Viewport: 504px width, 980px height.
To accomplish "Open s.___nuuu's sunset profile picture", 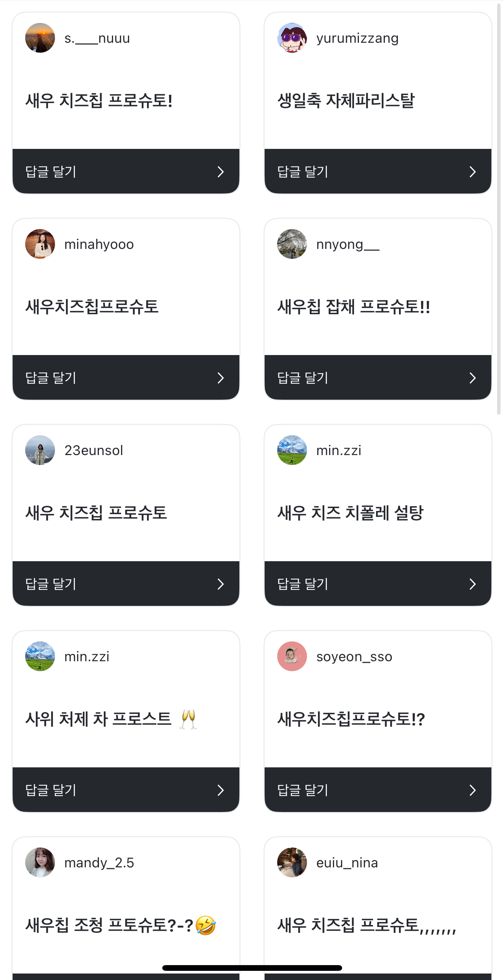I will (x=40, y=38).
